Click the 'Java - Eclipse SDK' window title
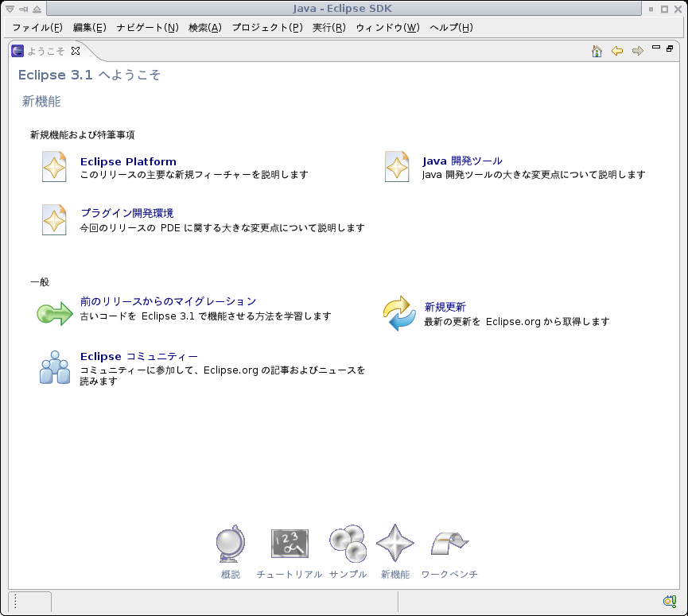This screenshot has width=688, height=616. point(342,8)
